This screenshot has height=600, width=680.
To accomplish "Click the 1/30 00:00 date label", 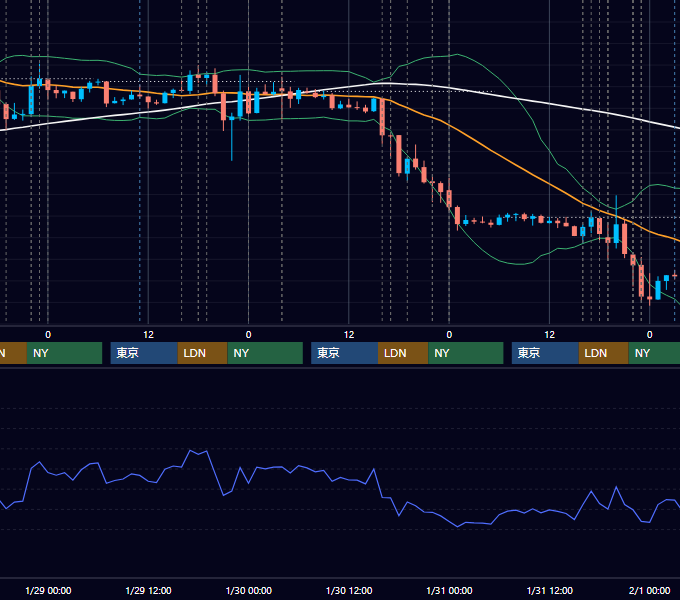I will click(x=248, y=590).
